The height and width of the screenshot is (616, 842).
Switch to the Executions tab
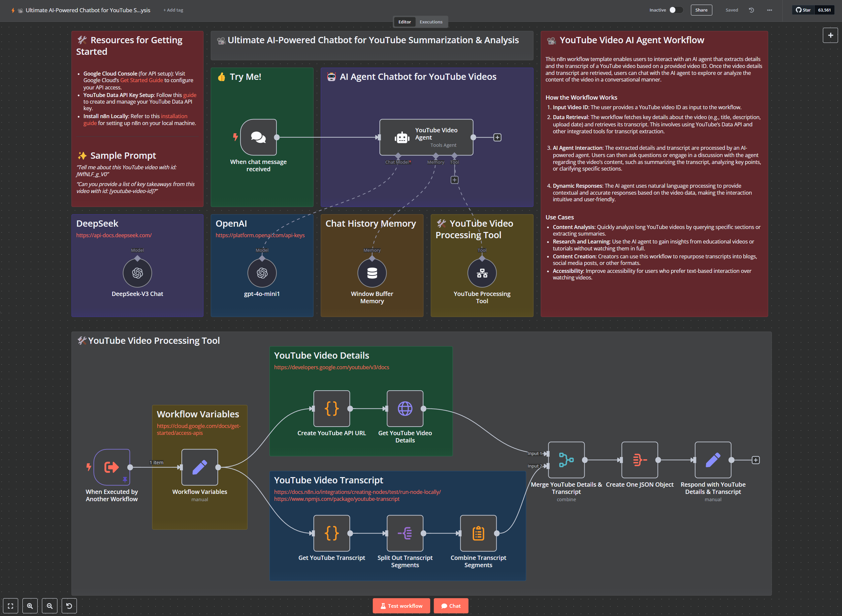click(x=431, y=22)
